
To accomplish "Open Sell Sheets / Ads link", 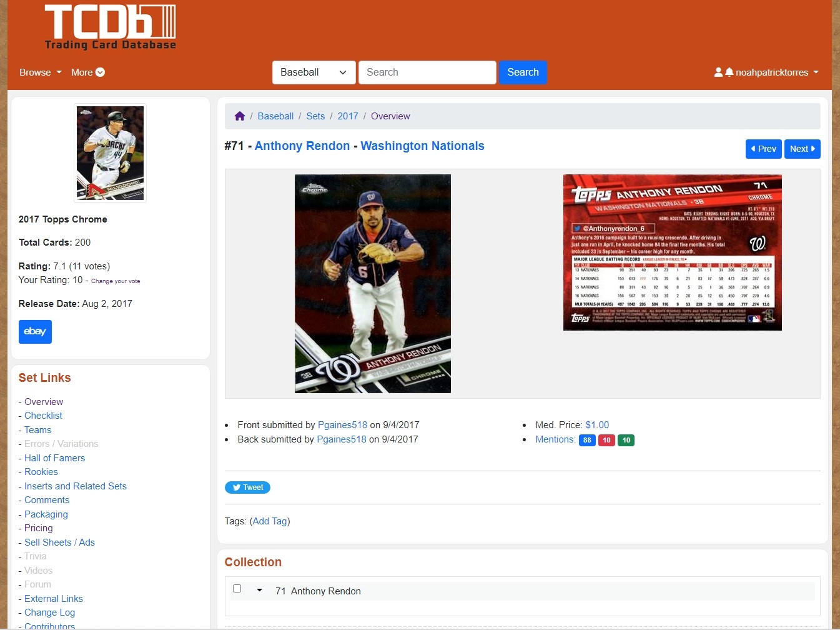I will [x=59, y=542].
